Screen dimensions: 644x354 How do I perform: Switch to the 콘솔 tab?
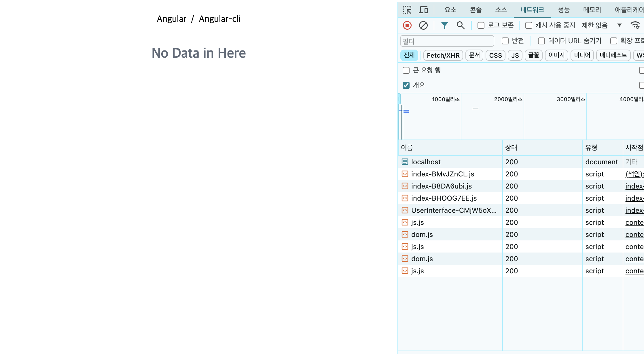[476, 10]
